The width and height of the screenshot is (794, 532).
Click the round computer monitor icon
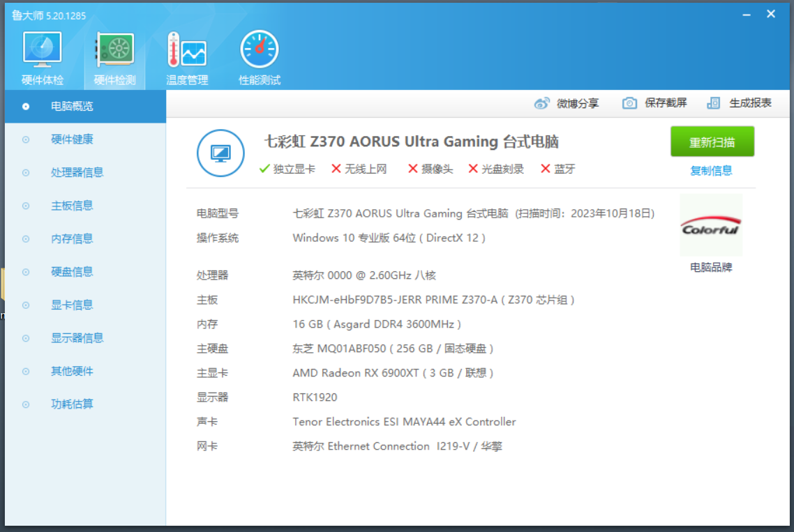coord(220,153)
